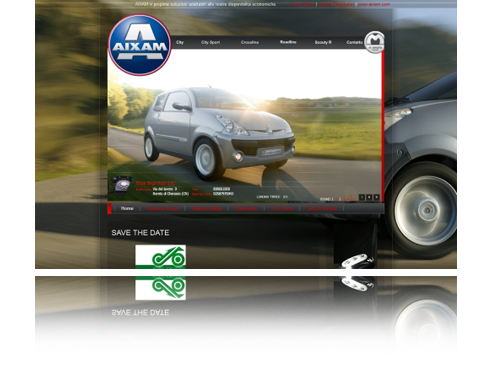Viewport: 487px width, 376px height.
Task: Click the vintage telephone icon
Action: click(122, 185)
